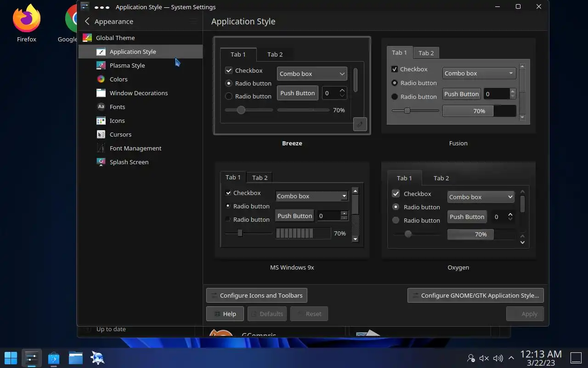The height and width of the screenshot is (368, 588).
Task: Toggle the Checkbox in MS Windows 9x preview
Action: click(x=228, y=193)
